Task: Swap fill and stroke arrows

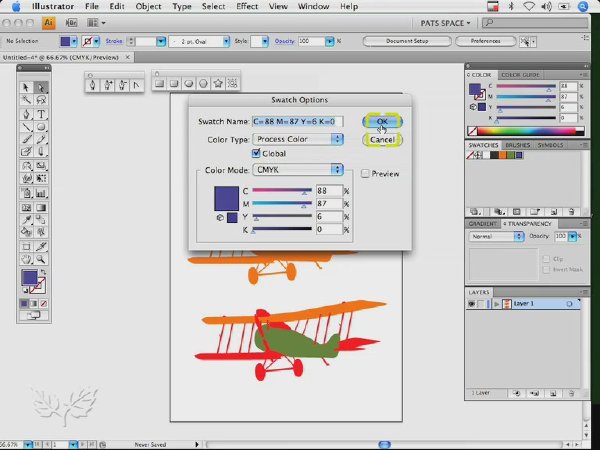Action: [43, 272]
